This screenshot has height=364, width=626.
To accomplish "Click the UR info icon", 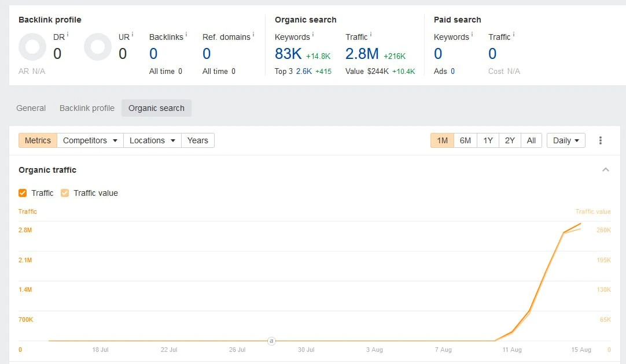I will [x=132, y=35].
